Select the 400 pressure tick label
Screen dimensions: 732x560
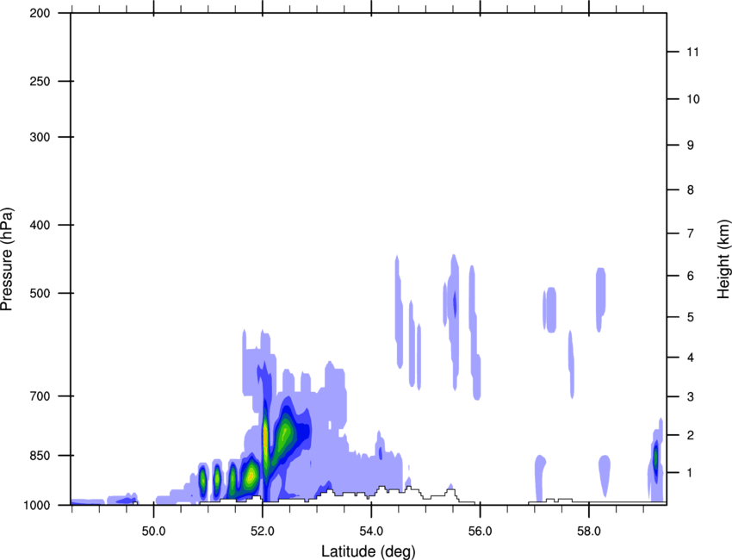(40, 225)
